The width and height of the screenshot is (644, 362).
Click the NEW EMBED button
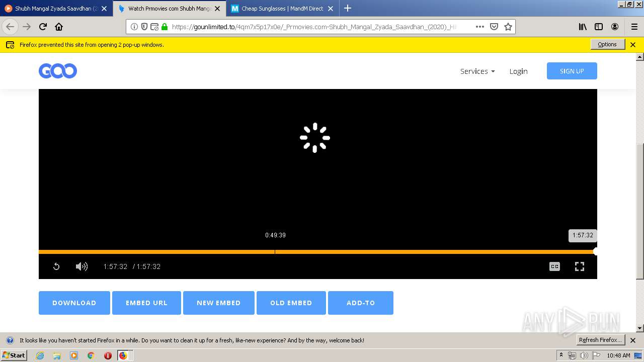[219, 303]
